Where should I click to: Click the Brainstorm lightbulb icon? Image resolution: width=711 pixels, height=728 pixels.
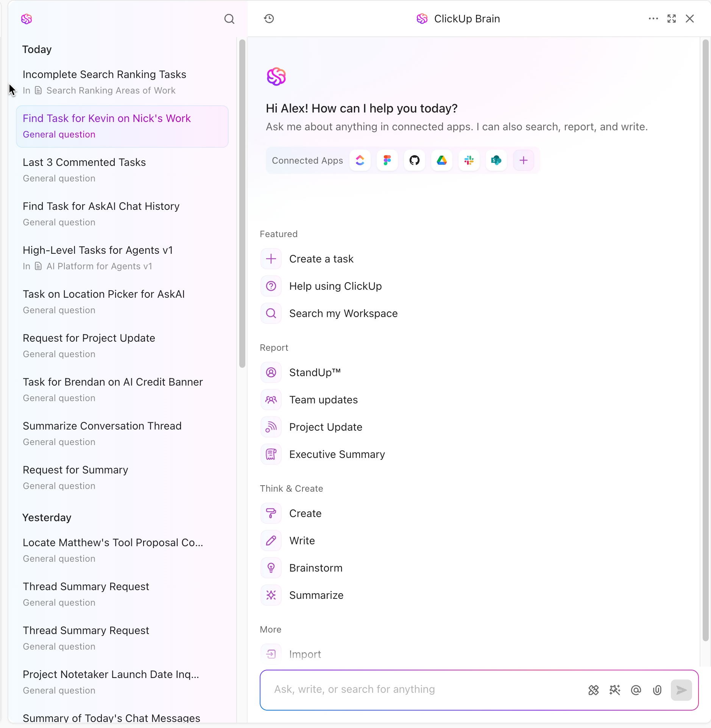coord(271,568)
